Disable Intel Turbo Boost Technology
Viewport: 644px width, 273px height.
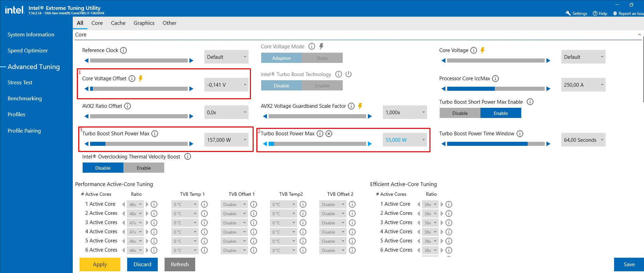pyautogui.click(x=282, y=86)
